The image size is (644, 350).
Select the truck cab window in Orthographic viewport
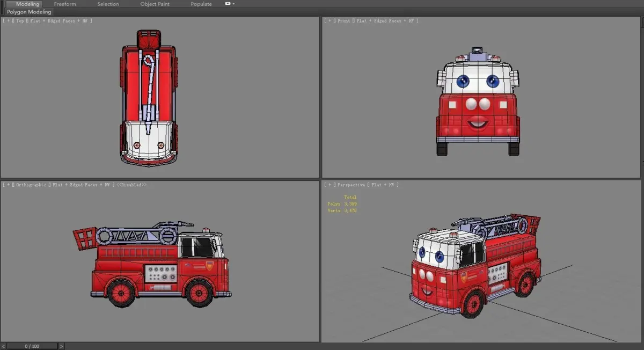pos(197,247)
